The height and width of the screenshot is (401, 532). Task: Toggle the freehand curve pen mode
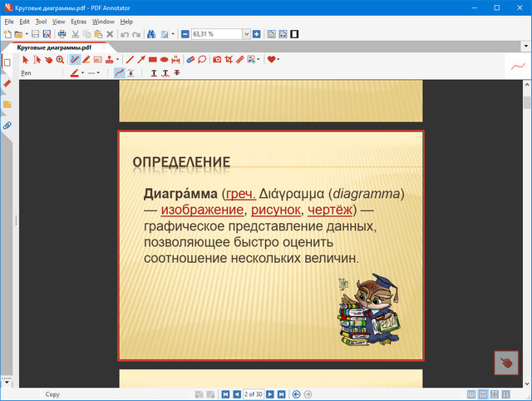point(119,73)
